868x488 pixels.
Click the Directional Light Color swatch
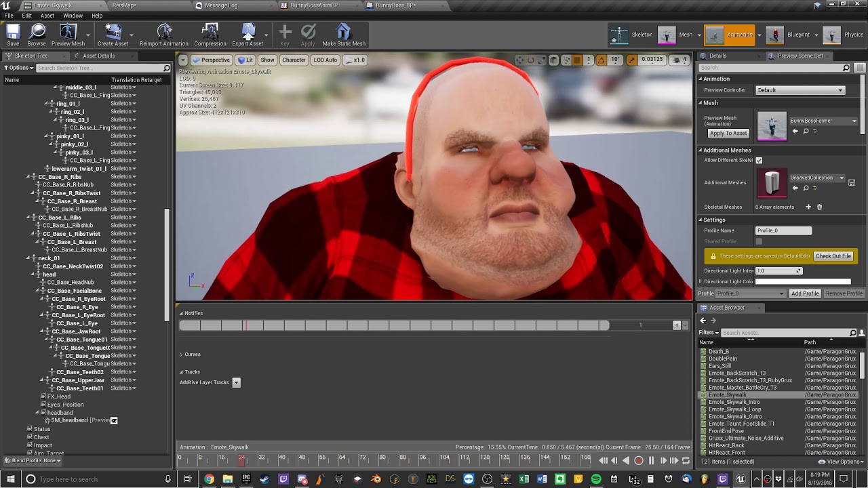[803, 282]
